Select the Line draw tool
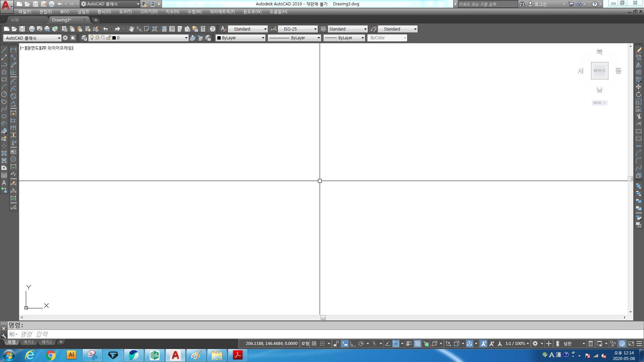644x362 pixels. (x=4, y=50)
